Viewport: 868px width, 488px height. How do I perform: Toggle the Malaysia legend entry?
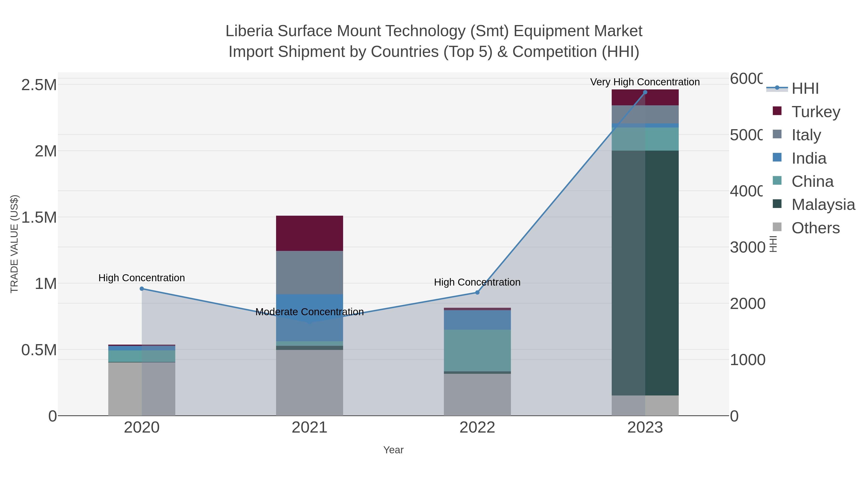click(x=814, y=204)
